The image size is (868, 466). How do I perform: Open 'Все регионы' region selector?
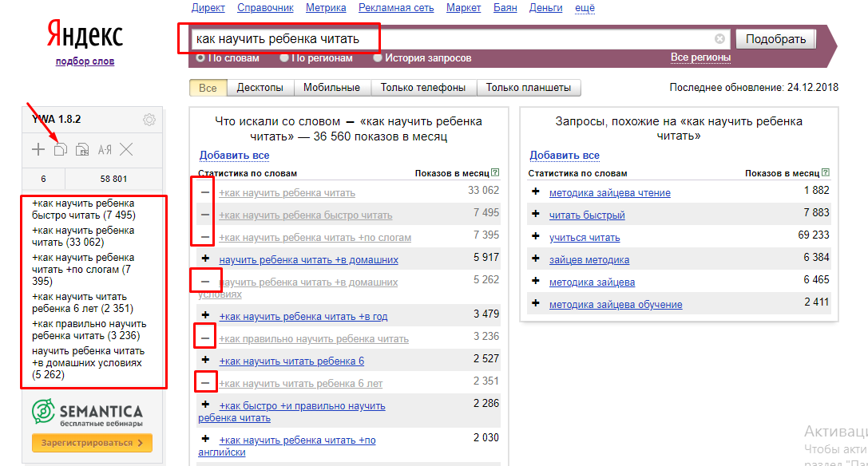click(700, 57)
